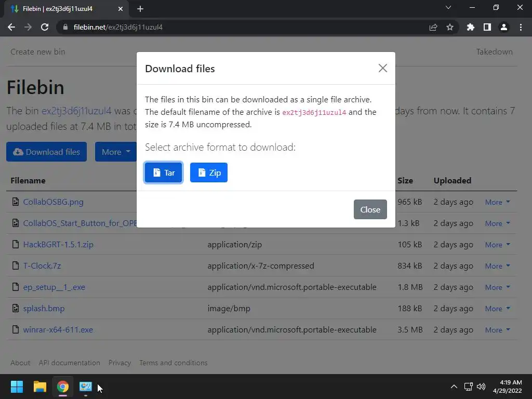Screen dimensions: 532x399
Task: Dismiss the dialog with the Close button
Action: tap(370, 209)
